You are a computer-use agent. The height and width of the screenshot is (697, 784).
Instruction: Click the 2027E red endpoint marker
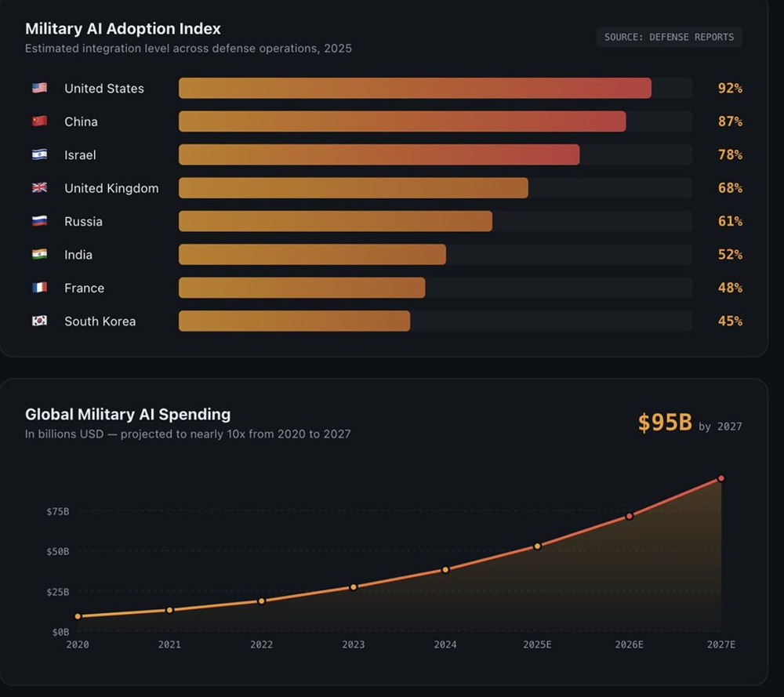(720, 478)
